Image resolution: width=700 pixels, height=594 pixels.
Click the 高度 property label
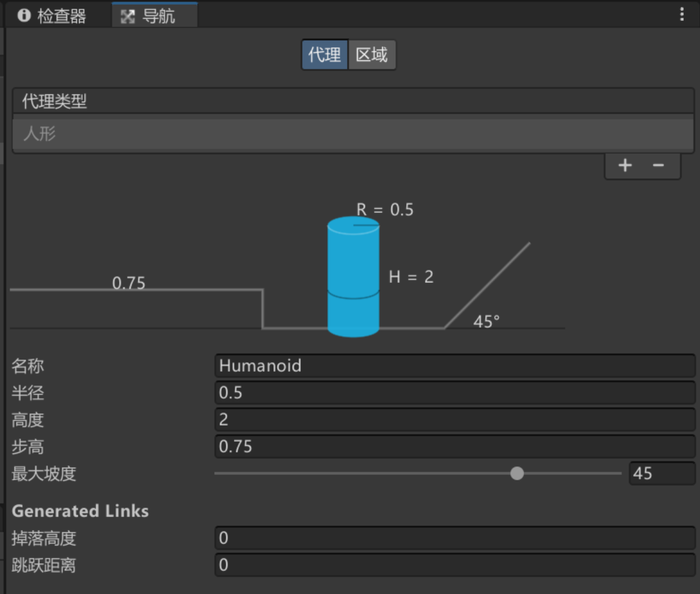[28, 420]
